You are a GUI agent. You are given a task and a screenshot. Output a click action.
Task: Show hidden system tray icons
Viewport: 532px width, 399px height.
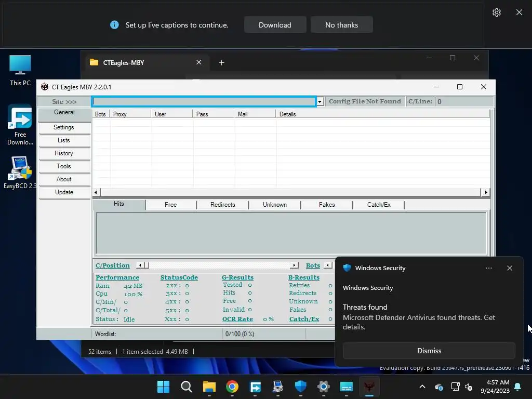(422, 387)
